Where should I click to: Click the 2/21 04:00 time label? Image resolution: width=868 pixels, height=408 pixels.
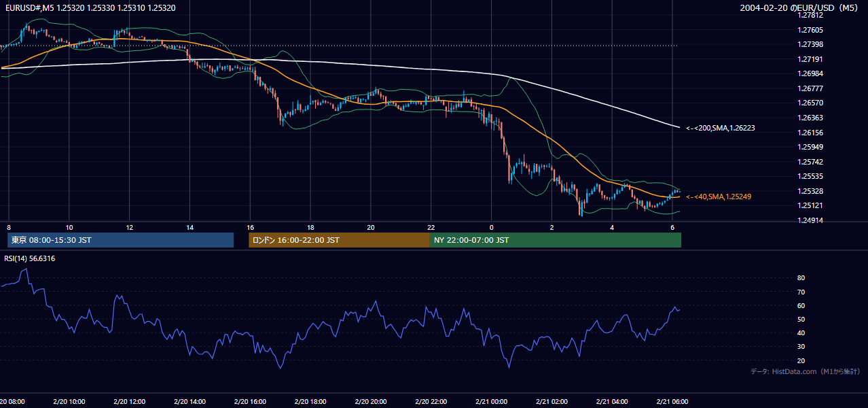tap(612, 401)
